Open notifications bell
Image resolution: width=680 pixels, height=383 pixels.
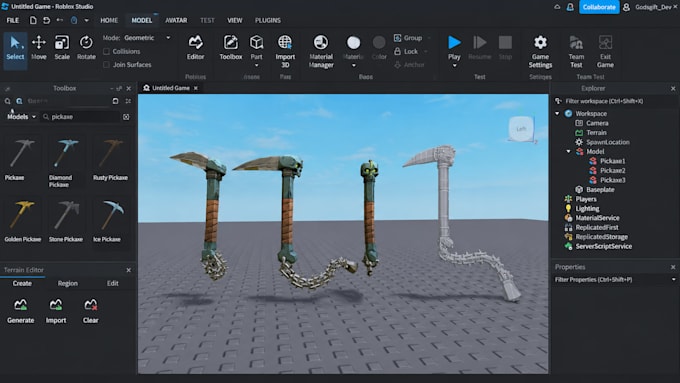570,7
